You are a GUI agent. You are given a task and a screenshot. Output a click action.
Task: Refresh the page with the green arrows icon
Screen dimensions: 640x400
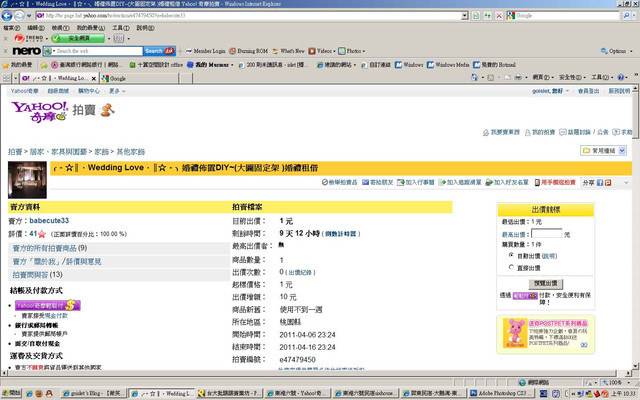pos(487,16)
